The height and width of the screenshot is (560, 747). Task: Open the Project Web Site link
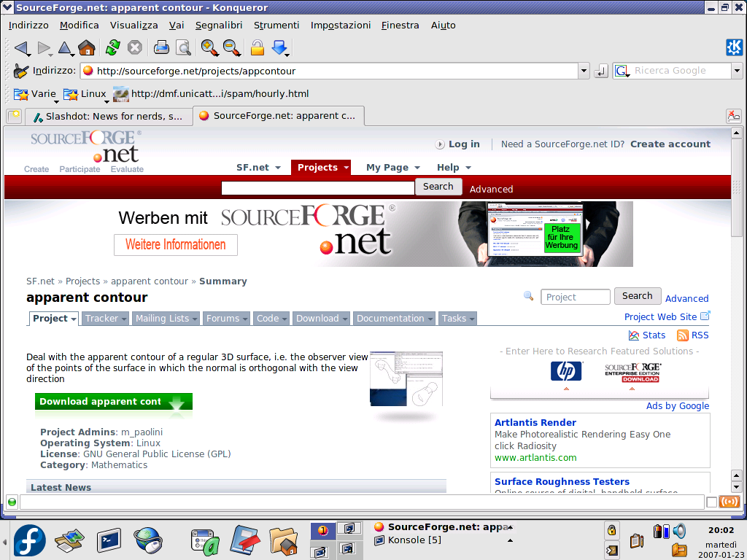pyautogui.click(x=660, y=317)
